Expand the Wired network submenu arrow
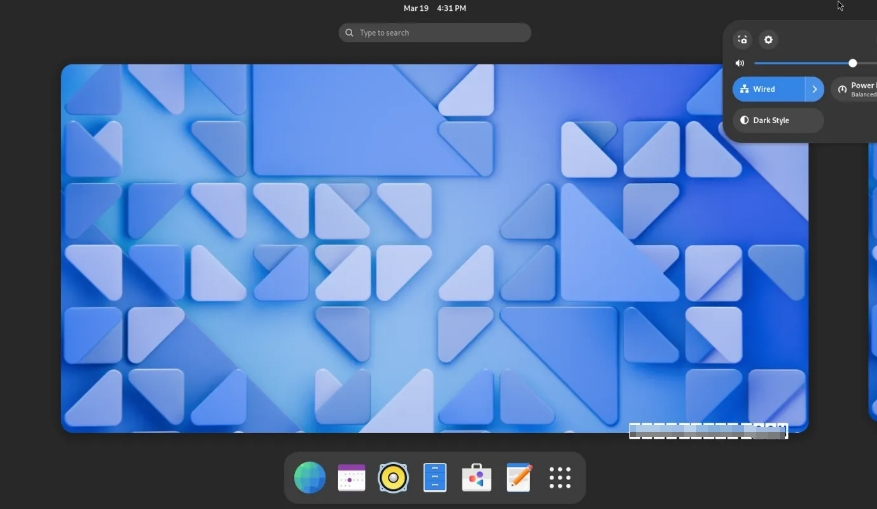 tap(815, 89)
